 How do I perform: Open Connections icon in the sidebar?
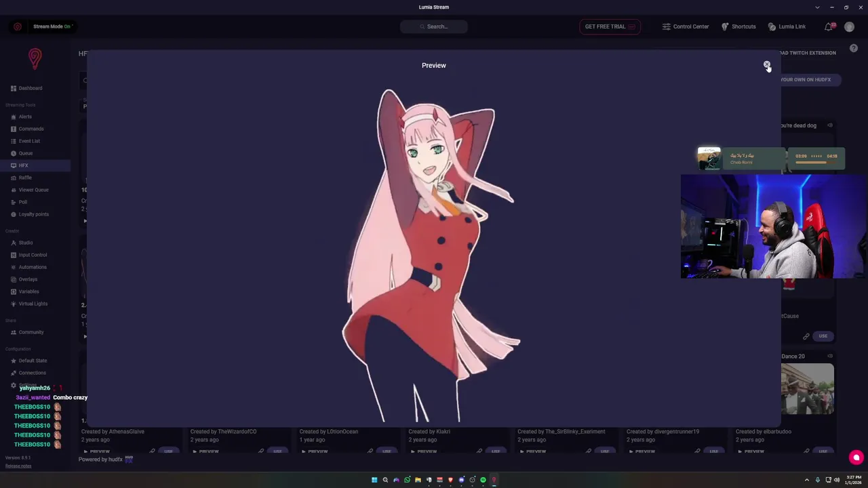14,373
